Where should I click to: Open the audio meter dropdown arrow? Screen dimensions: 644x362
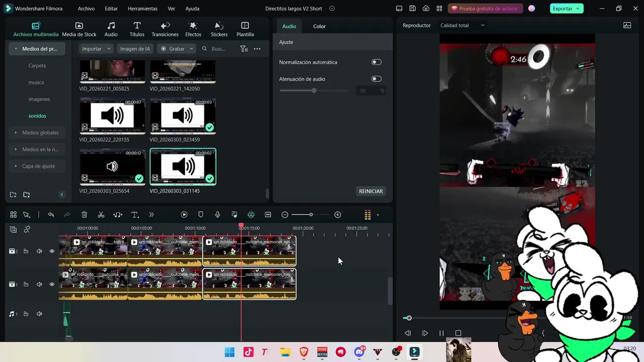(x=378, y=215)
